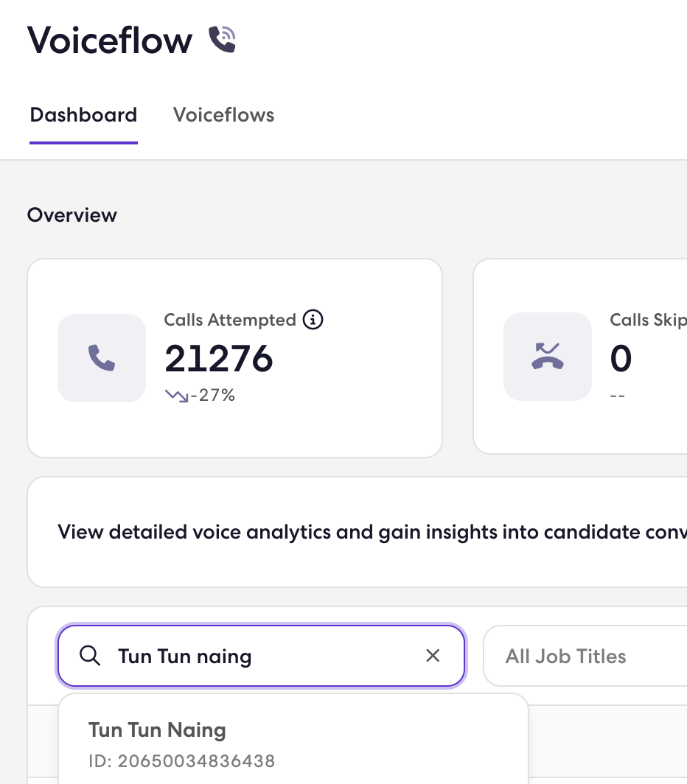Focus the candidate search input field
Viewport: 687px width, 784px height.
click(261, 656)
